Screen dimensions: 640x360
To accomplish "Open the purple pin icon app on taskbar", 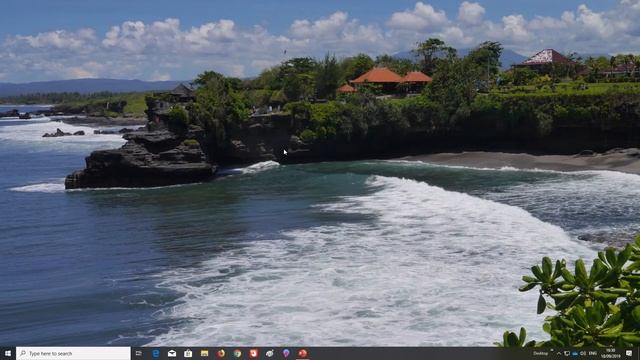I will [x=286, y=353].
